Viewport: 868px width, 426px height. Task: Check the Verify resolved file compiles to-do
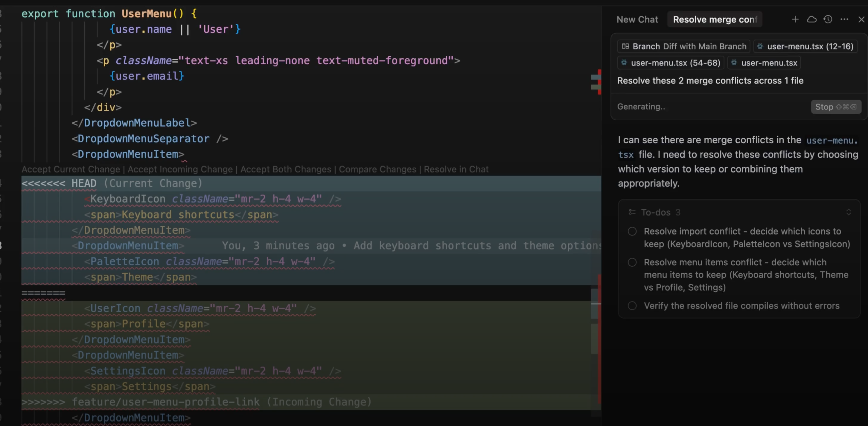point(632,306)
